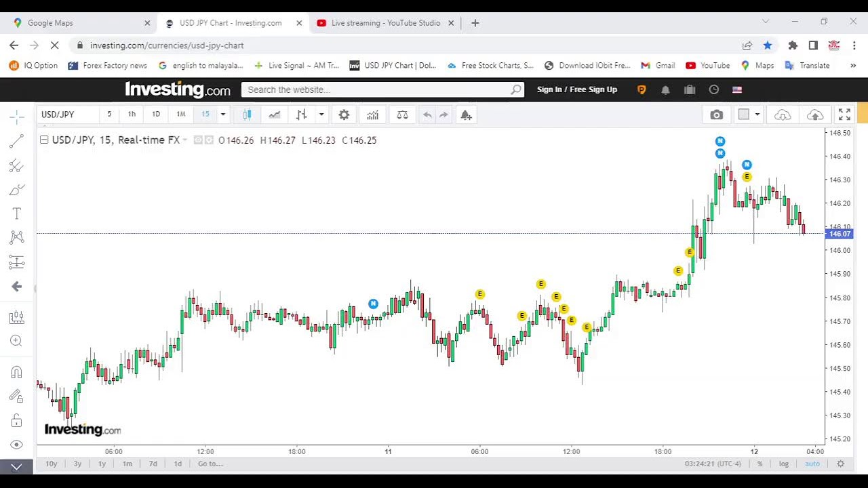
Task: Select the trend line drawing tool
Action: click(x=17, y=142)
